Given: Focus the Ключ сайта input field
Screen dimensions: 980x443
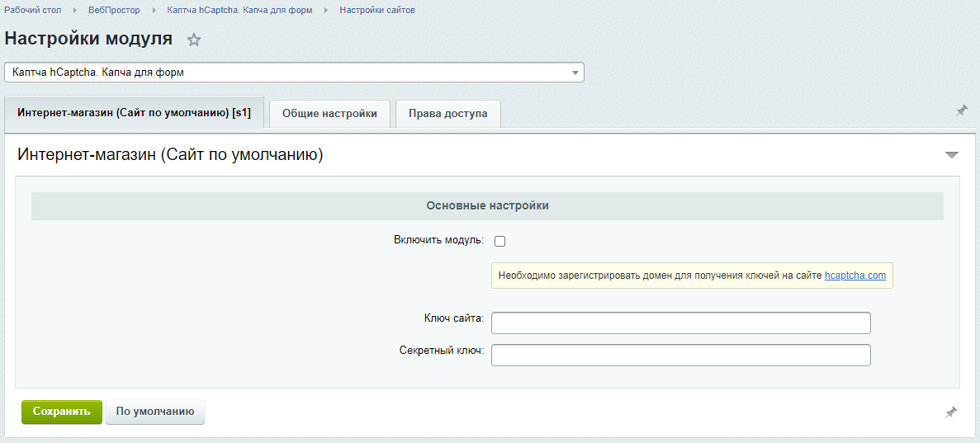Looking at the screenshot, I should [680, 323].
